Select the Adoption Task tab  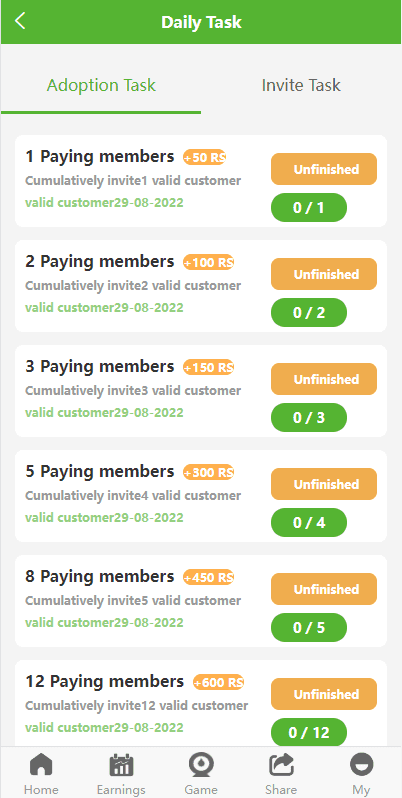pos(101,85)
